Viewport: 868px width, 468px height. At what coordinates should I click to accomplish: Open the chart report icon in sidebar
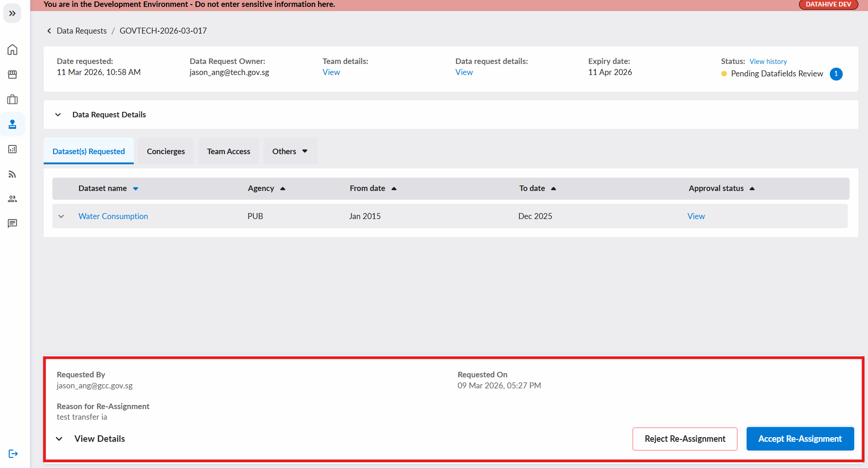coord(12,149)
